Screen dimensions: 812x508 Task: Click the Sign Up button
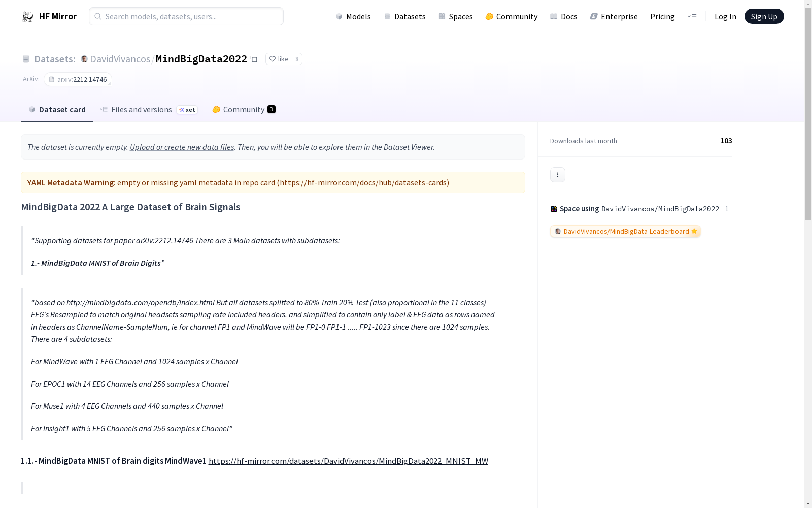click(764, 16)
